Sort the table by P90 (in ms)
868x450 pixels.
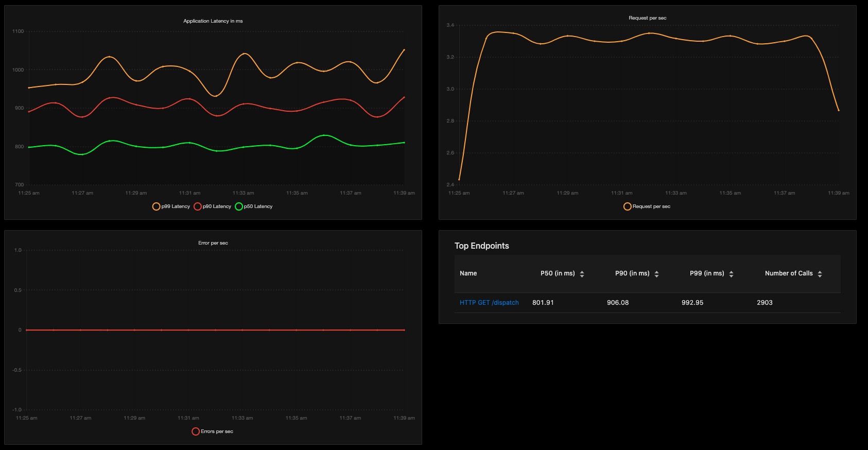click(656, 274)
